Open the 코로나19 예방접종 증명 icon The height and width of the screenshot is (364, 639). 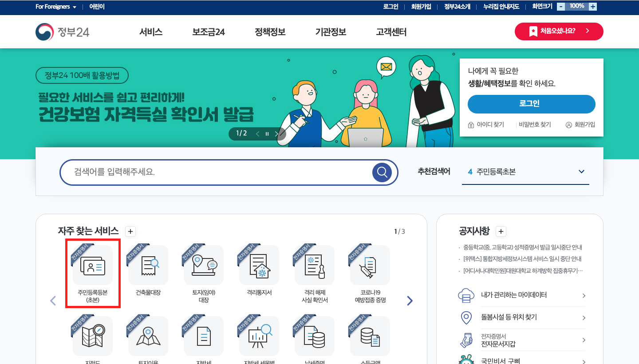pyautogui.click(x=370, y=265)
